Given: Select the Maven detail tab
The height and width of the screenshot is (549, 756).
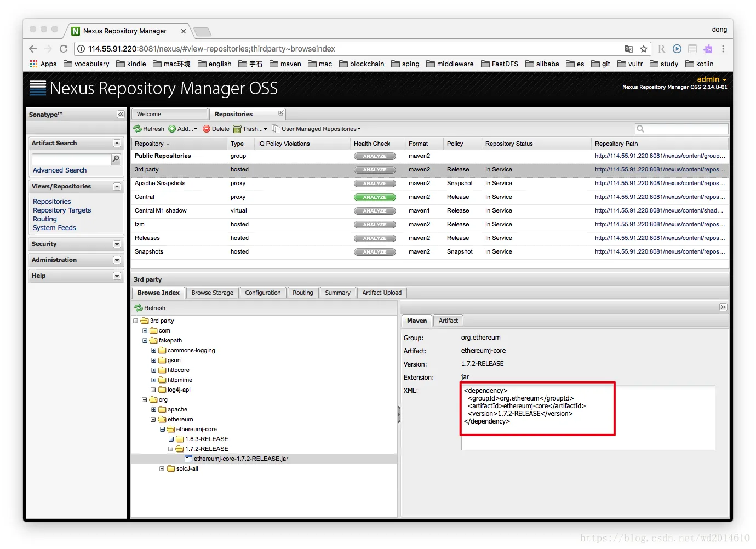Looking at the screenshot, I should pyautogui.click(x=417, y=321).
